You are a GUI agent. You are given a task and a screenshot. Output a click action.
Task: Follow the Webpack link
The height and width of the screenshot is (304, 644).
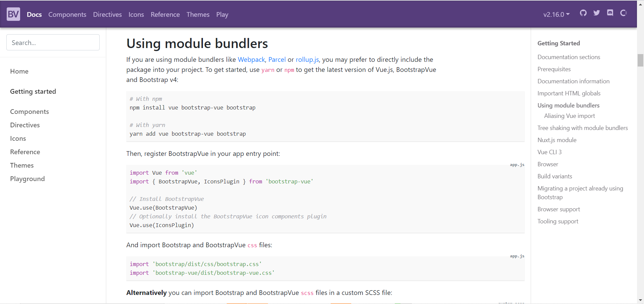251,59
